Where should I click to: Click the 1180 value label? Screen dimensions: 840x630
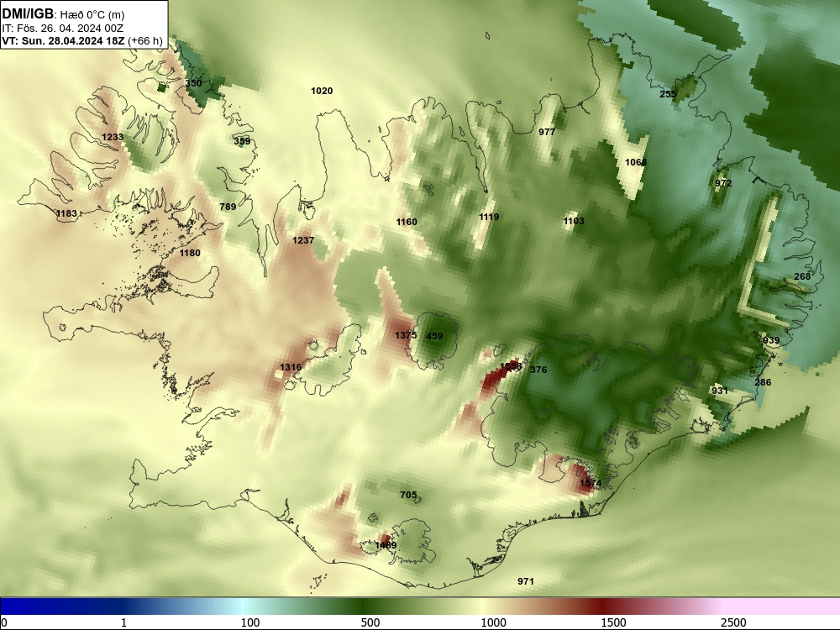click(x=190, y=253)
